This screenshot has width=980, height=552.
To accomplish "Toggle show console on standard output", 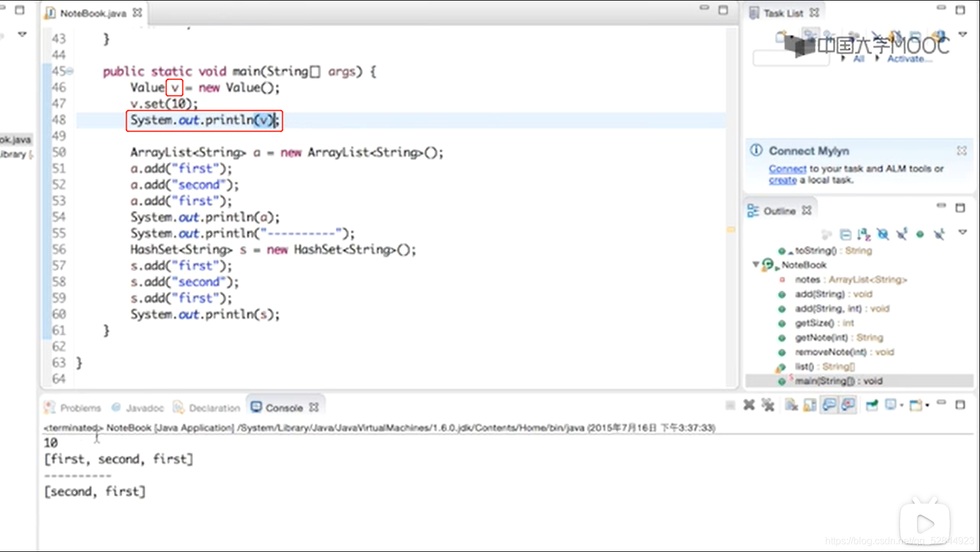I will pos(829,405).
